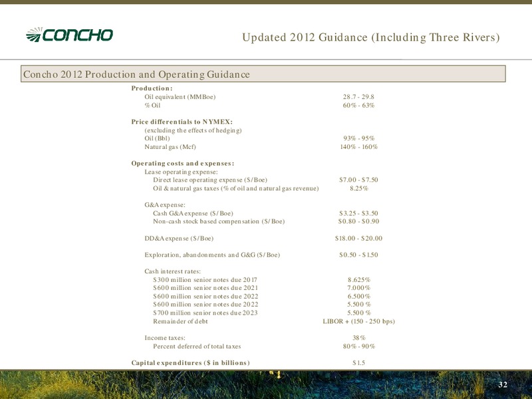Click the '$0.80 - $0.90' value
The width and height of the screenshot is (532, 399).
358,221
